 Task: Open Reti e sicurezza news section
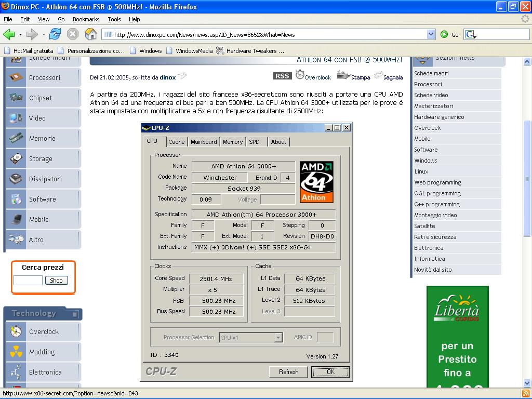point(435,237)
